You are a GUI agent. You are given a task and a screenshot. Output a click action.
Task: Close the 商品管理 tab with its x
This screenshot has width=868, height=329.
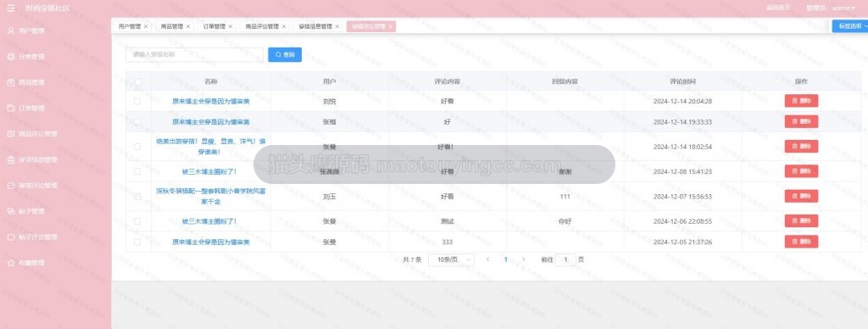187,26
